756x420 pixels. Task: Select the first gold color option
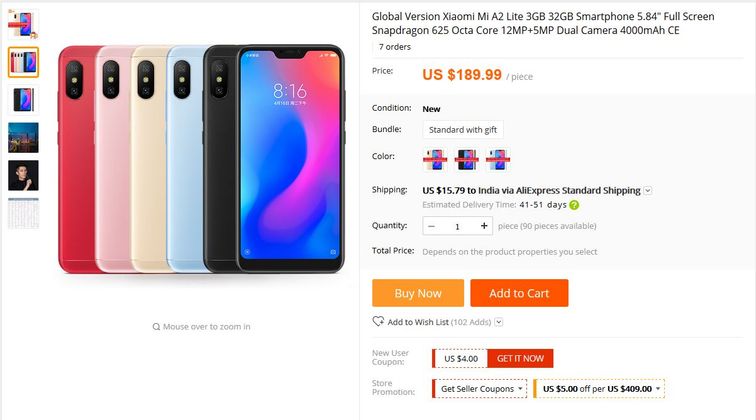[434, 160]
